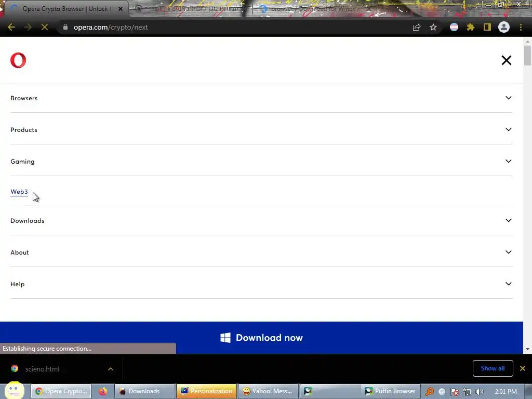Open the Start menu smiley button
This screenshot has width=532, height=399.
[14, 390]
